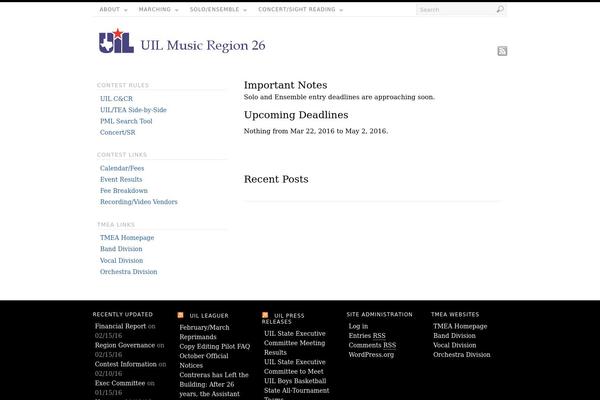Click the 'Important Notes' heading text
This screenshot has height=400, width=600.
(x=285, y=85)
